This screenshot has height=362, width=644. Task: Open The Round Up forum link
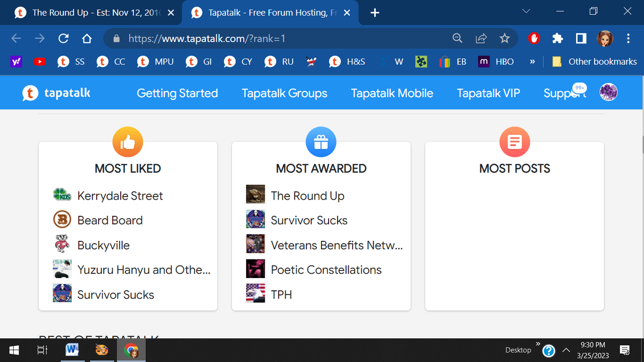[x=308, y=196]
